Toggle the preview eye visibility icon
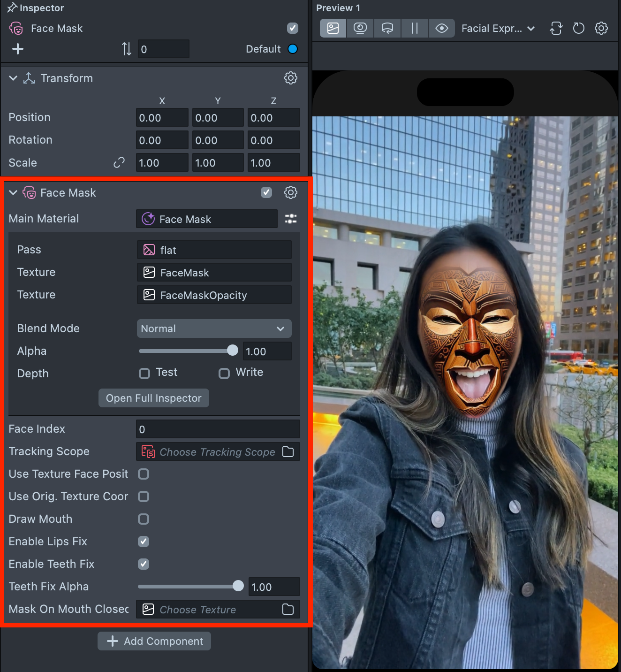Screen dimensions: 621x672 point(441,28)
